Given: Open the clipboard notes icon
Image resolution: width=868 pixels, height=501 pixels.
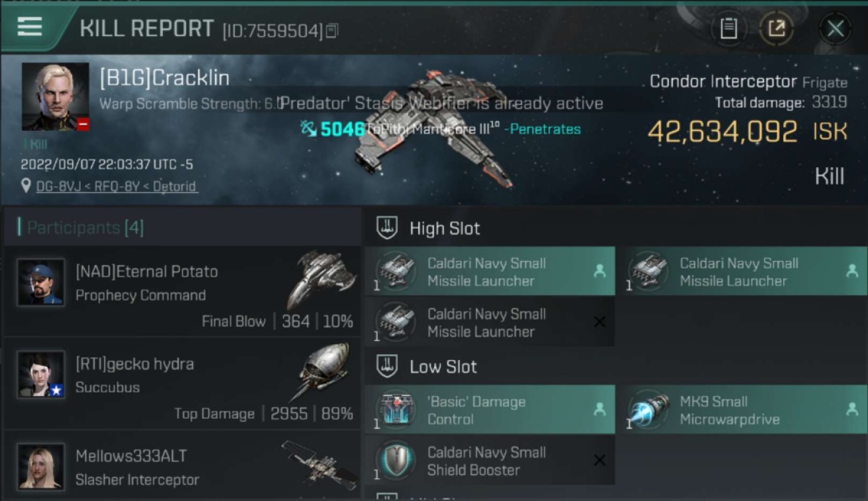Looking at the screenshot, I should 728,29.
